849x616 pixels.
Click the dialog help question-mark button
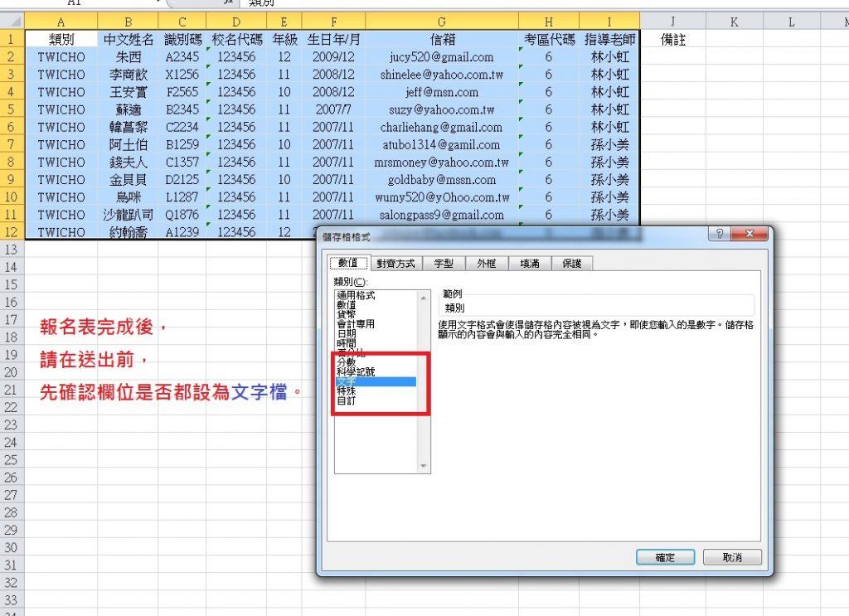point(720,235)
